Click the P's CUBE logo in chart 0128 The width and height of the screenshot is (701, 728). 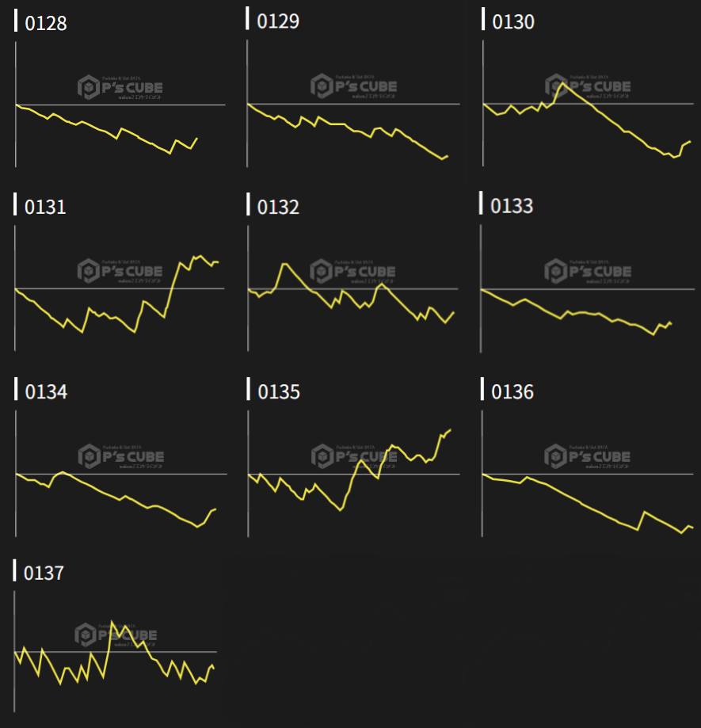(121, 86)
